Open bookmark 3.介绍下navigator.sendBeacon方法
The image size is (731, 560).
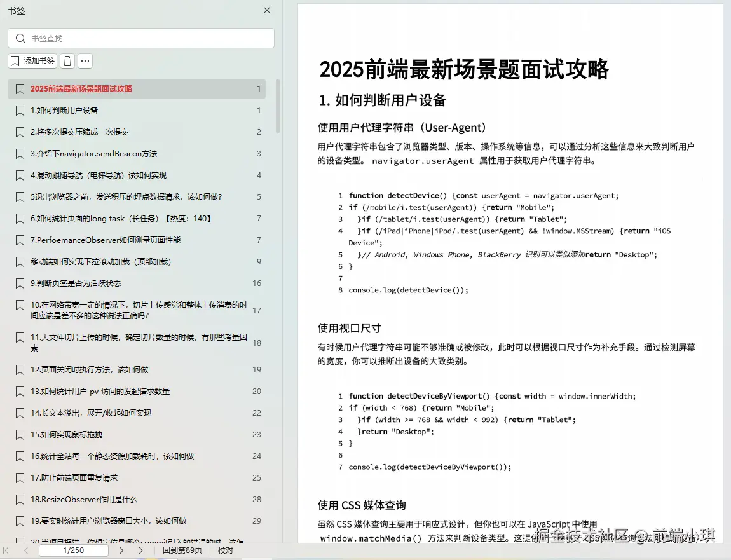(137, 153)
